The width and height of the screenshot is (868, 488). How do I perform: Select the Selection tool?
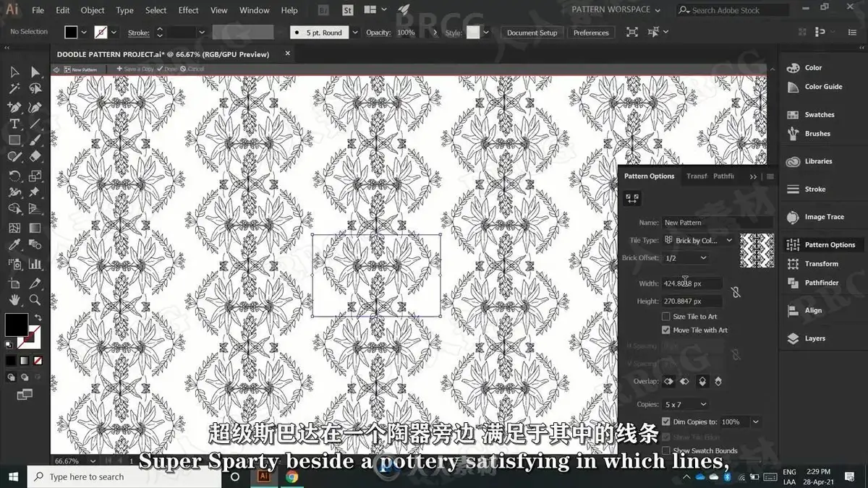click(x=14, y=72)
